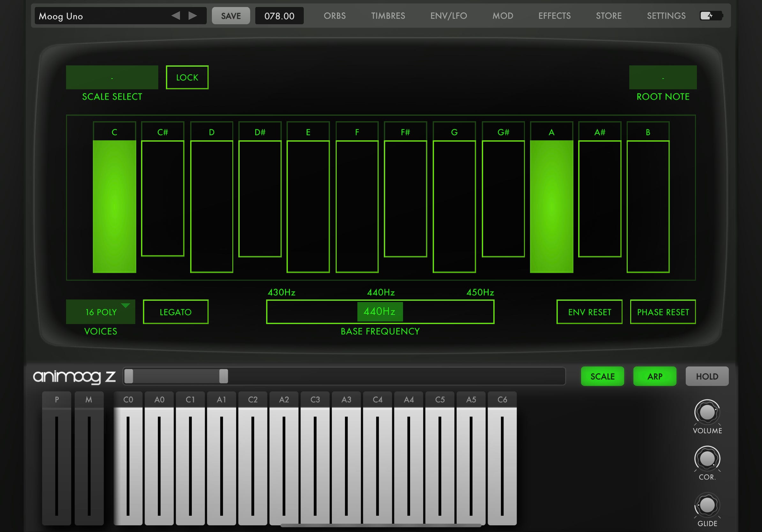Viewport: 762px width, 532px height.
Task: Play the C4 key
Action: pyautogui.click(x=378, y=458)
